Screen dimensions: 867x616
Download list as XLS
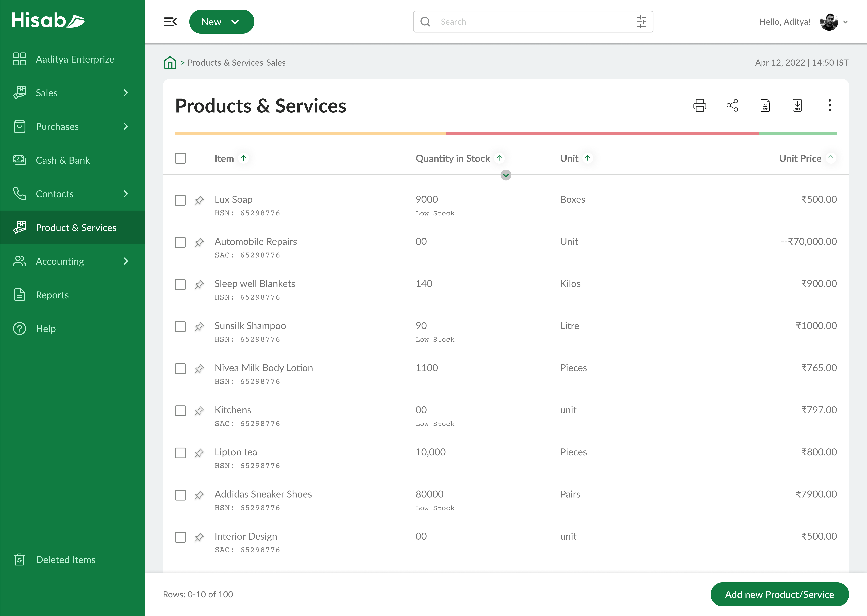click(x=797, y=105)
